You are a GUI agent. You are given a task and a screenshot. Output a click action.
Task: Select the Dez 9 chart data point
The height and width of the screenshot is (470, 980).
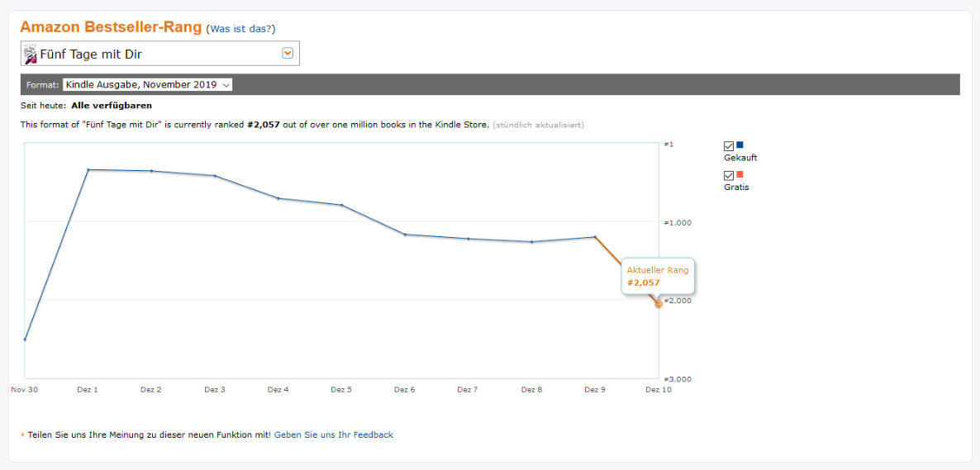point(594,237)
